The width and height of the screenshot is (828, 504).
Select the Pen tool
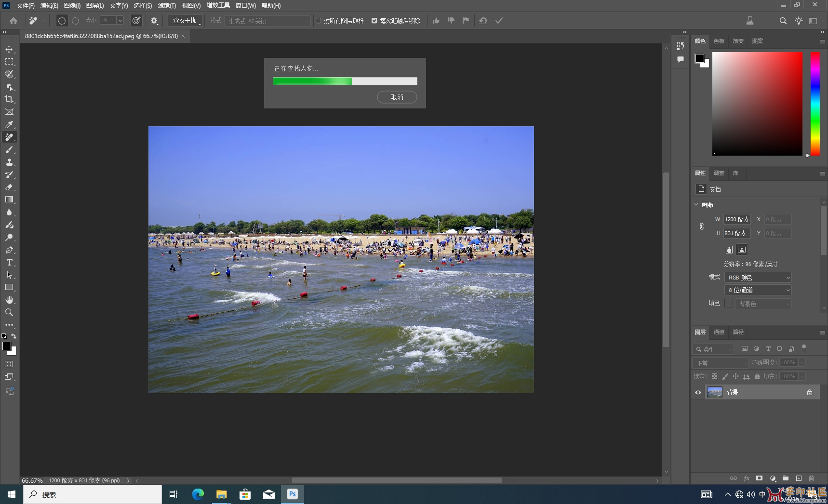click(9, 250)
